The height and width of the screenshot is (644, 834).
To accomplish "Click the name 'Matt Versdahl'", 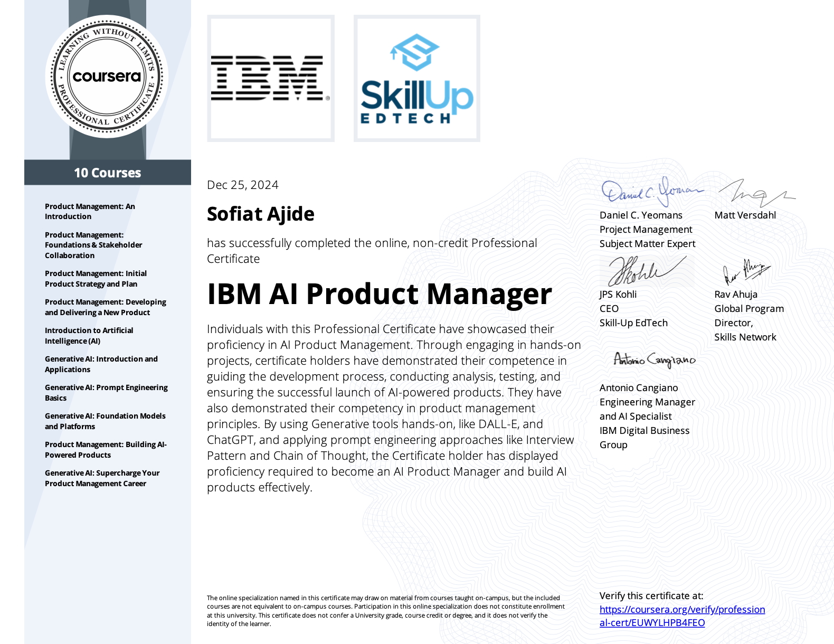I will (745, 215).
